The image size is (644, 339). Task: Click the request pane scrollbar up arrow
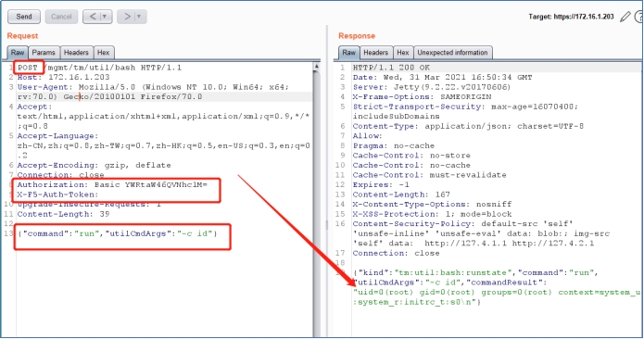316,67
